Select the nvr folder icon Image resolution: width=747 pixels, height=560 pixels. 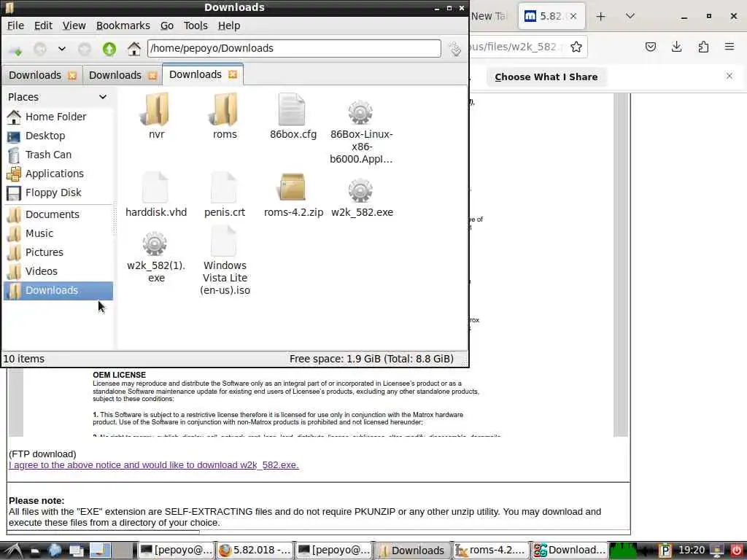(x=156, y=109)
